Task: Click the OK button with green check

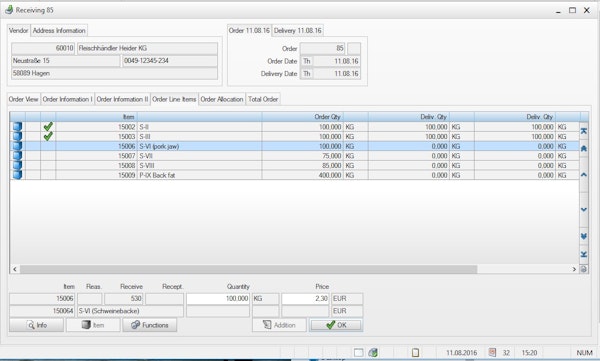Action: (x=336, y=325)
